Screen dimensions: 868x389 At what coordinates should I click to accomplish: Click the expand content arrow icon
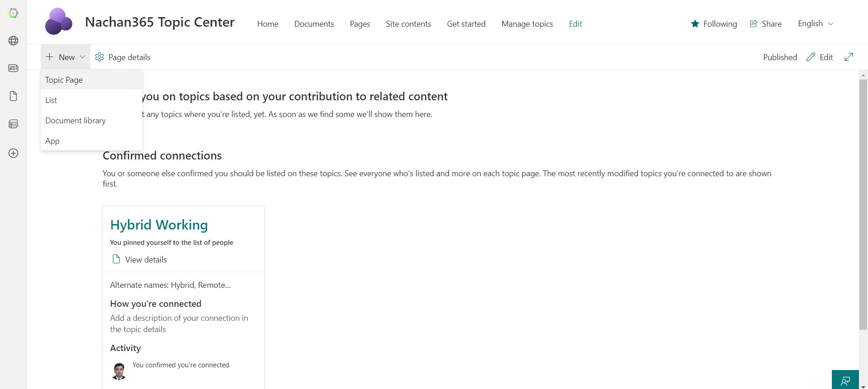pos(849,57)
